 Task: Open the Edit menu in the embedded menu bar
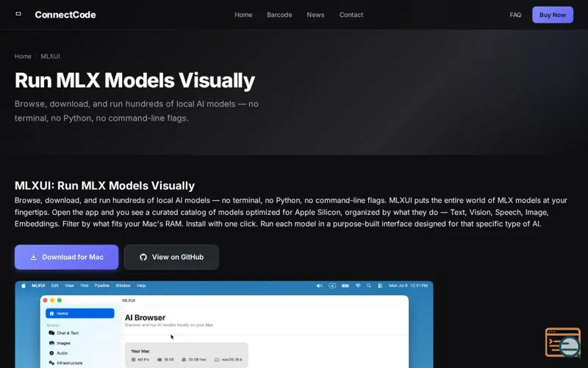[x=54, y=286]
